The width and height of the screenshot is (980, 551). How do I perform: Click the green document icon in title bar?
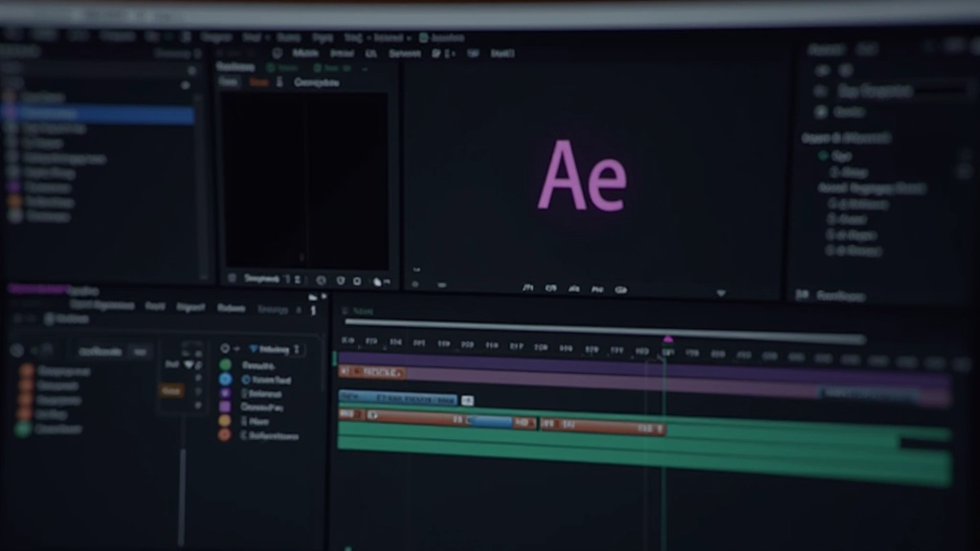coord(424,37)
